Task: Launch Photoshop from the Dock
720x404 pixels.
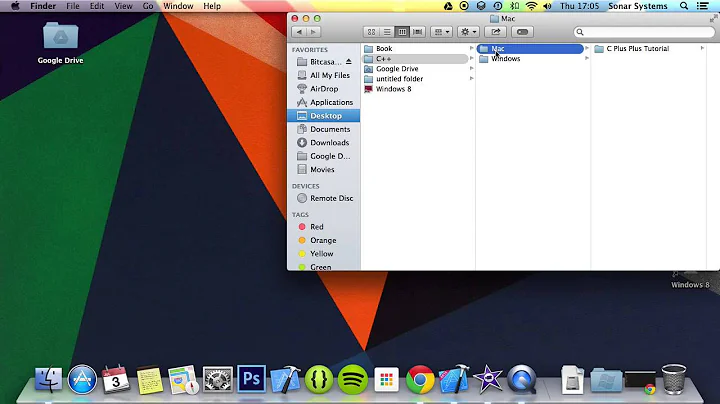Action: coord(251,379)
